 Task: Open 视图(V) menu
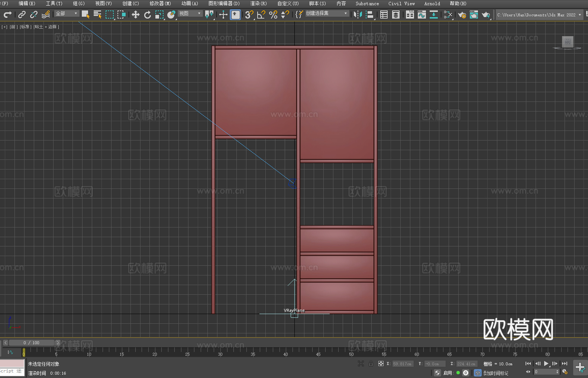pyautogui.click(x=104, y=3)
